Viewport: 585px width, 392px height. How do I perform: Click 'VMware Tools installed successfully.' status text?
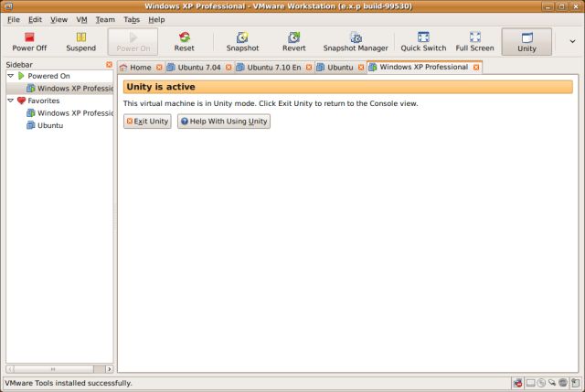(69, 383)
